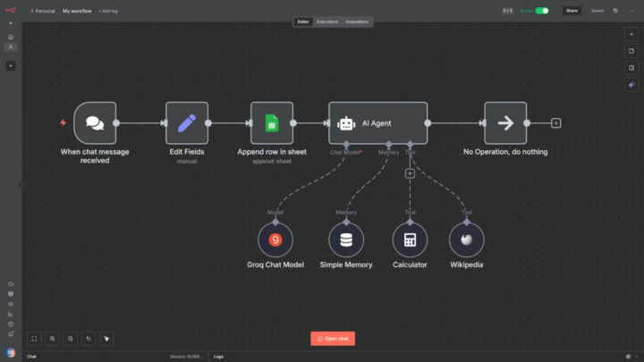Open the chat message trigger node
The image size is (644, 362).
(95, 123)
